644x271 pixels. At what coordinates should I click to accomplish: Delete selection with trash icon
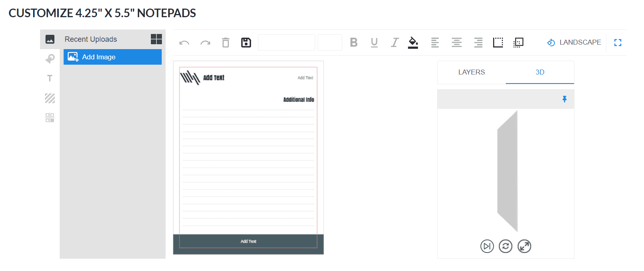point(226,43)
